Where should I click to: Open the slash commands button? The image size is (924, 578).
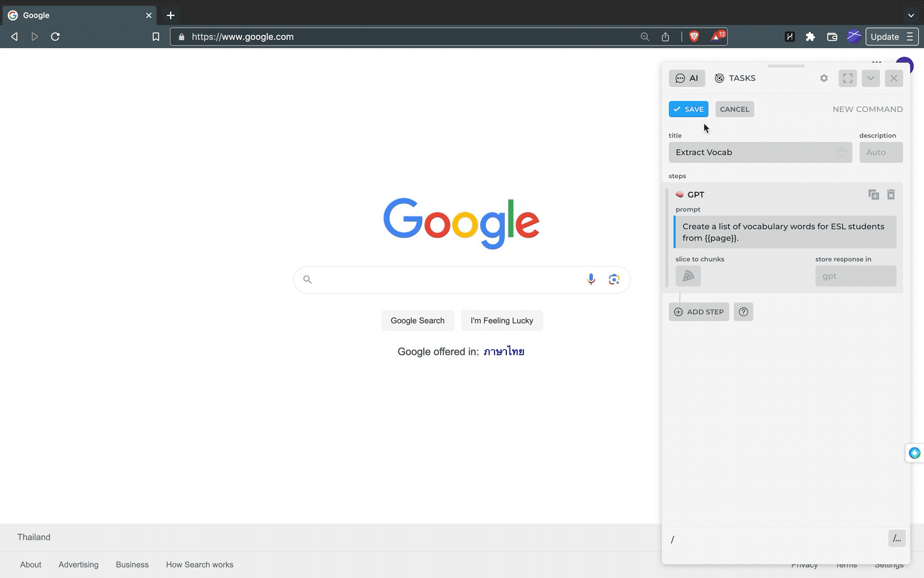coord(897,538)
